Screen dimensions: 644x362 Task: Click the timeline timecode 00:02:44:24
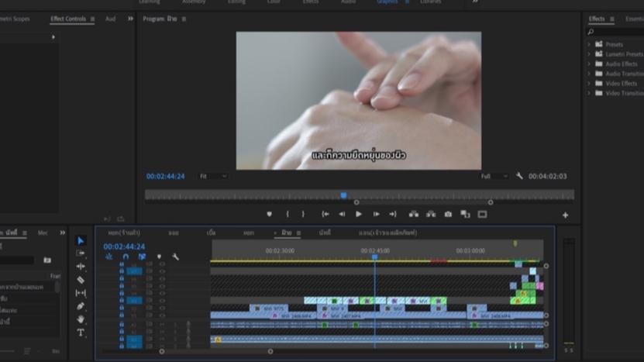pos(124,247)
